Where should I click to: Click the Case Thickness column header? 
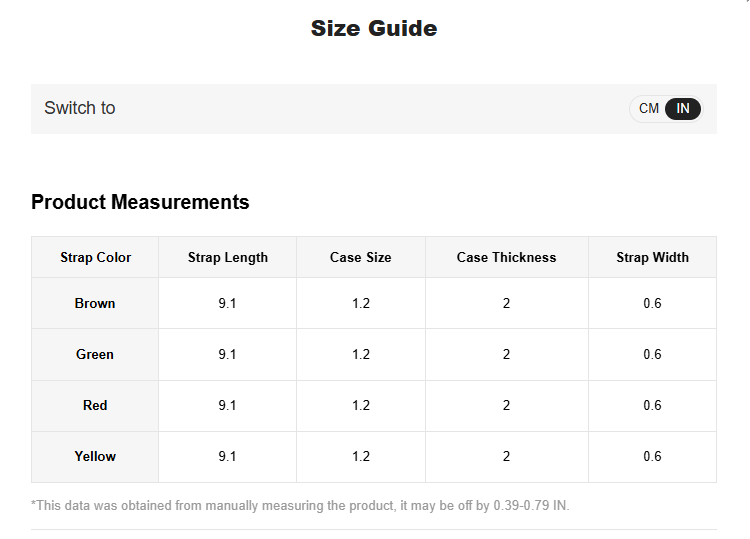[x=506, y=257]
